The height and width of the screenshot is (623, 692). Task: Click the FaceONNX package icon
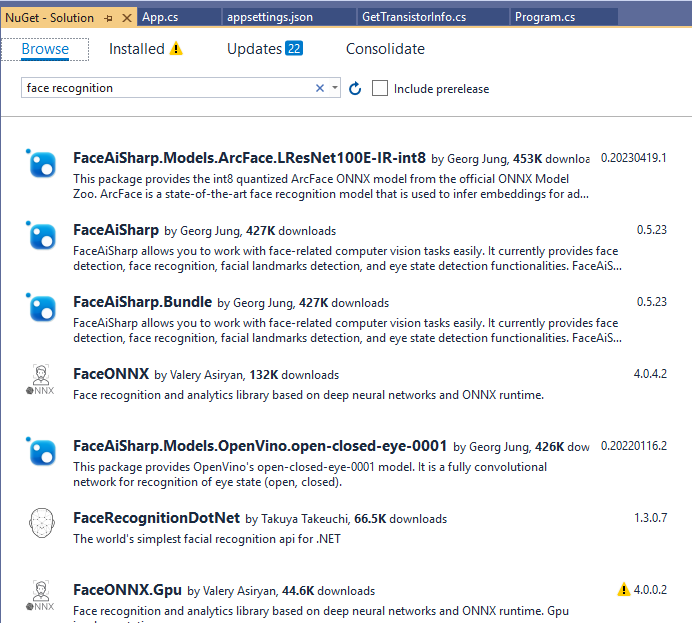tap(41, 379)
